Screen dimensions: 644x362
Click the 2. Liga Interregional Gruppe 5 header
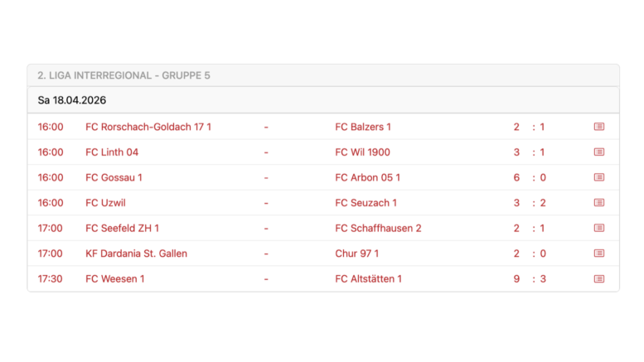pos(123,75)
